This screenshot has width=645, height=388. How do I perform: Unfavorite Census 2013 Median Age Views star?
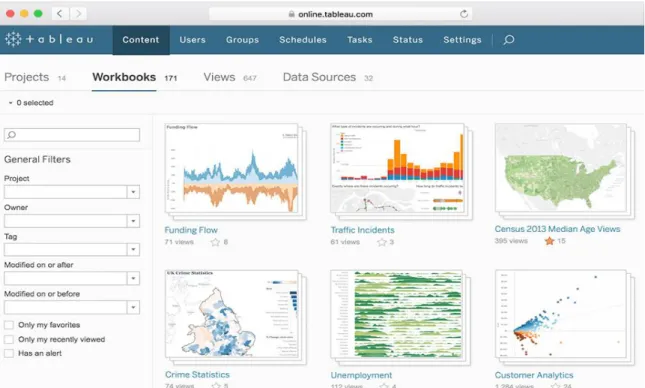550,241
